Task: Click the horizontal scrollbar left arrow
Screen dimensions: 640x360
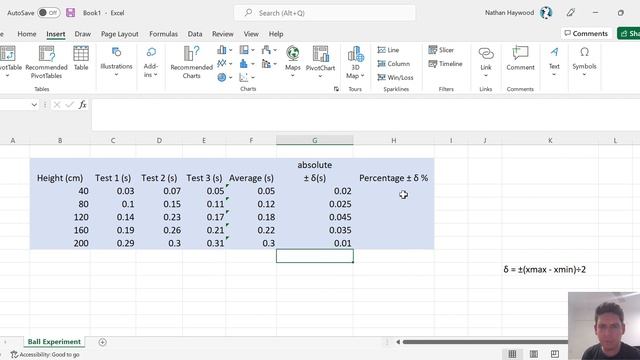Action: pos(398,342)
